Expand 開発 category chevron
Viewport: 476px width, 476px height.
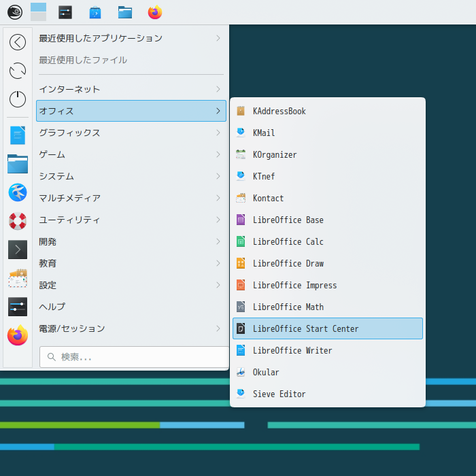[218, 241]
